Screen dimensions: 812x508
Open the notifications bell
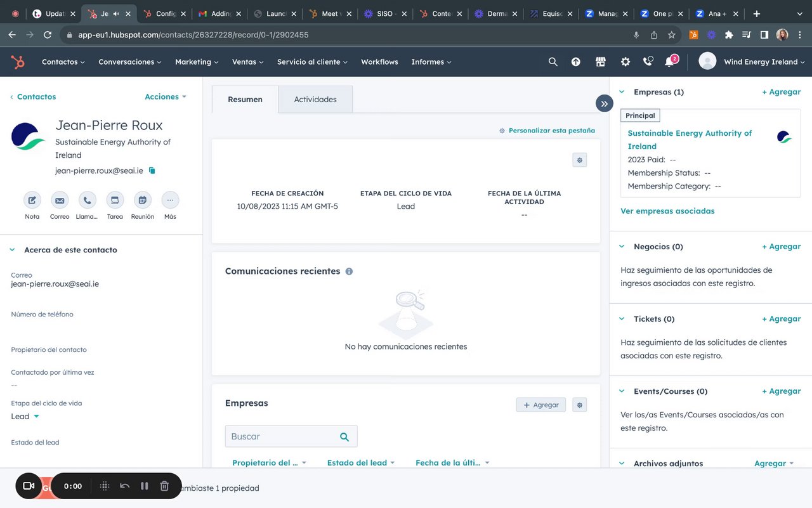click(x=669, y=62)
